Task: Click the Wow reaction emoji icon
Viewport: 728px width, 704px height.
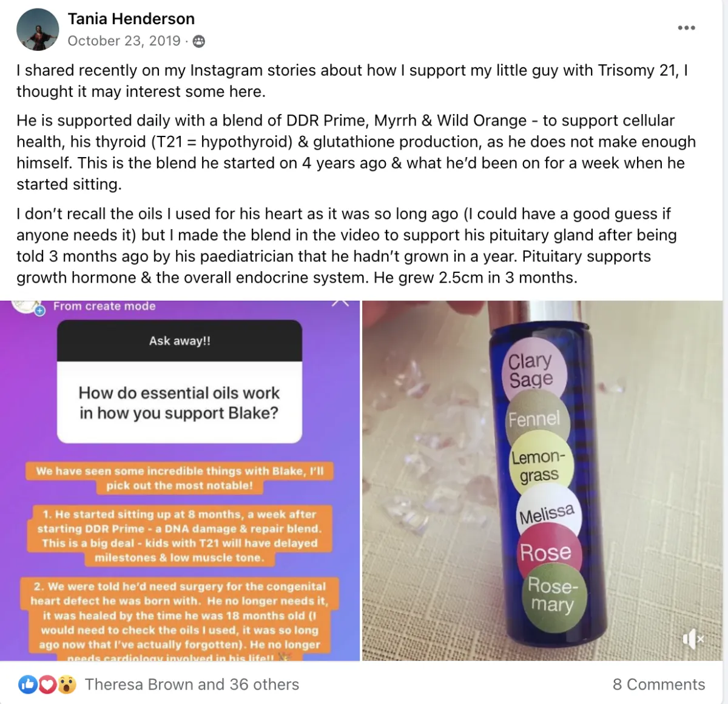Action: coord(67,685)
